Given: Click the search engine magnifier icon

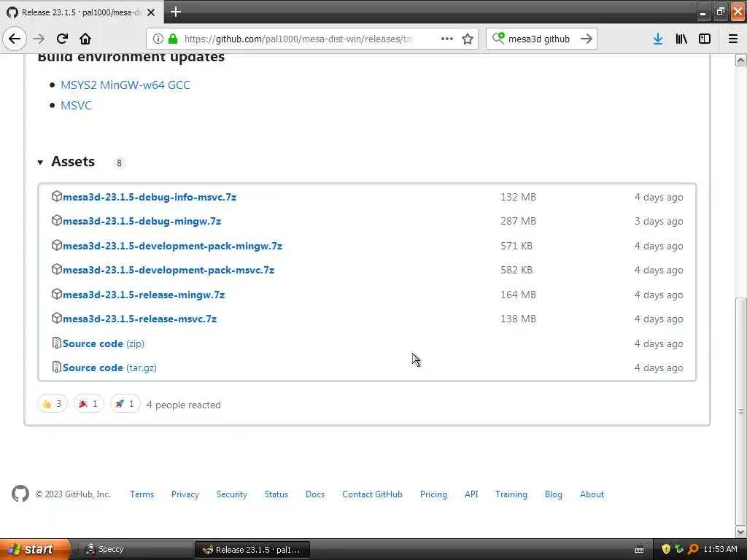Looking at the screenshot, I should point(498,38).
